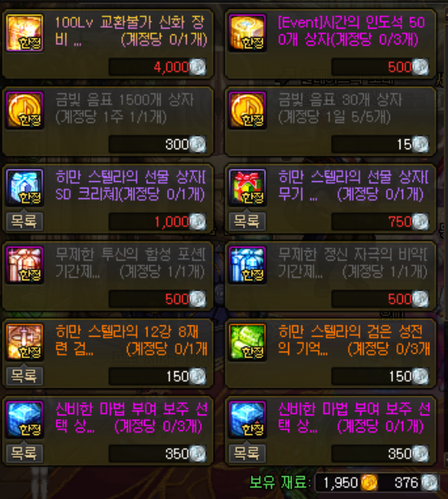The height and width of the screenshot is (499, 448).
Task: Click the 750 price on 무기 gift box
Action: pyautogui.click(x=380, y=221)
